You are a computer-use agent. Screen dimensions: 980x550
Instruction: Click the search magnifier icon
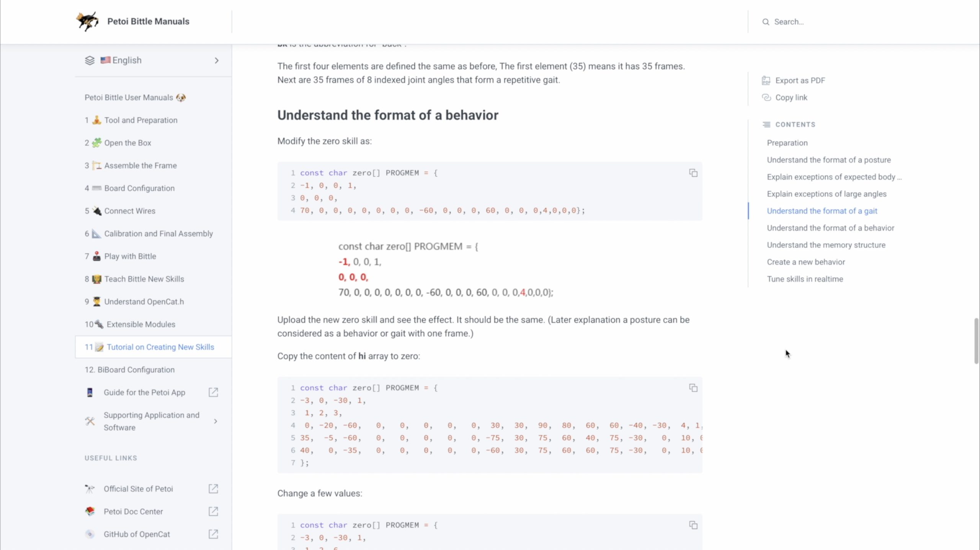click(x=766, y=22)
